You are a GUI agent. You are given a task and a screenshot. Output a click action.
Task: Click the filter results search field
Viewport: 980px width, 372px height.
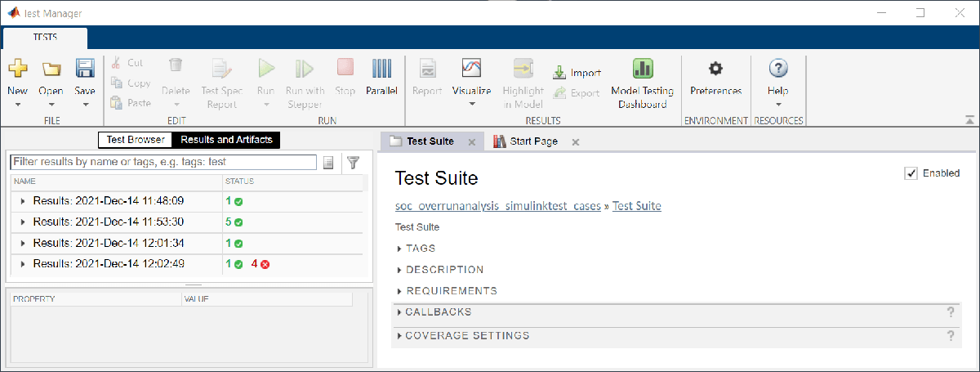coord(163,163)
